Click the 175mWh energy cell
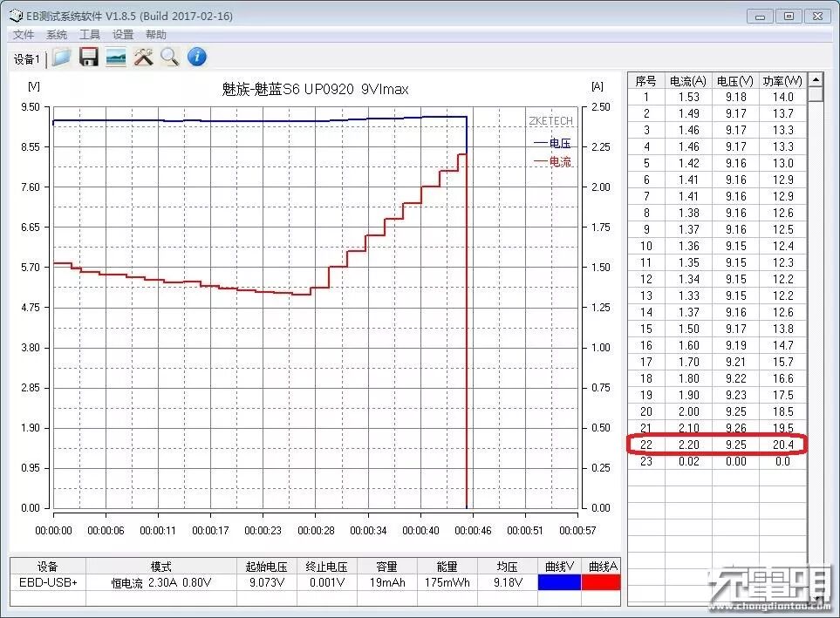Viewport: 840px width, 618px height. (447, 582)
